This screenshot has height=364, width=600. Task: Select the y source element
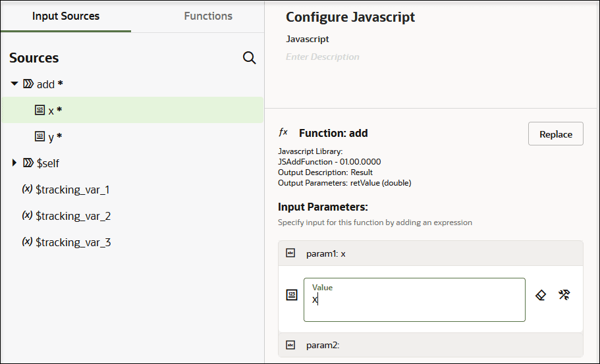click(51, 137)
